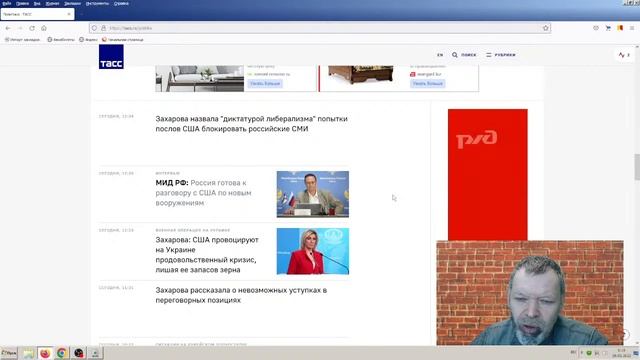Image resolution: width=640 pixels, height=360 pixels.
Task: Open the Яндекс bookmark
Action: pyautogui.click(x=88, y=40)
